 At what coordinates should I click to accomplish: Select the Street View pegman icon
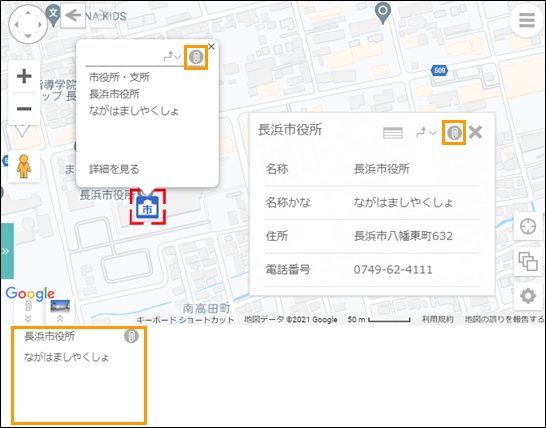24,166
